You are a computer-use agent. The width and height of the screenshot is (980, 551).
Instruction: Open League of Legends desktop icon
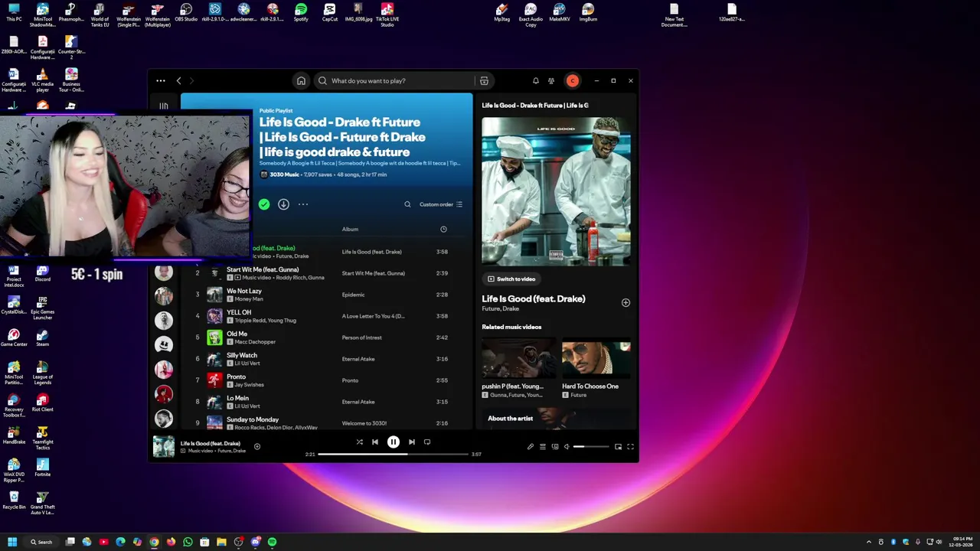click(x=43, y=371)
